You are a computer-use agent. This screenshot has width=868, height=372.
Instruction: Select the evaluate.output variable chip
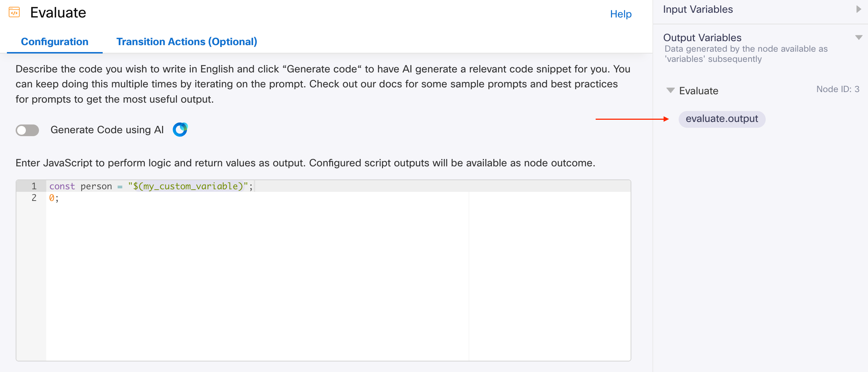(x=722, y=119)
